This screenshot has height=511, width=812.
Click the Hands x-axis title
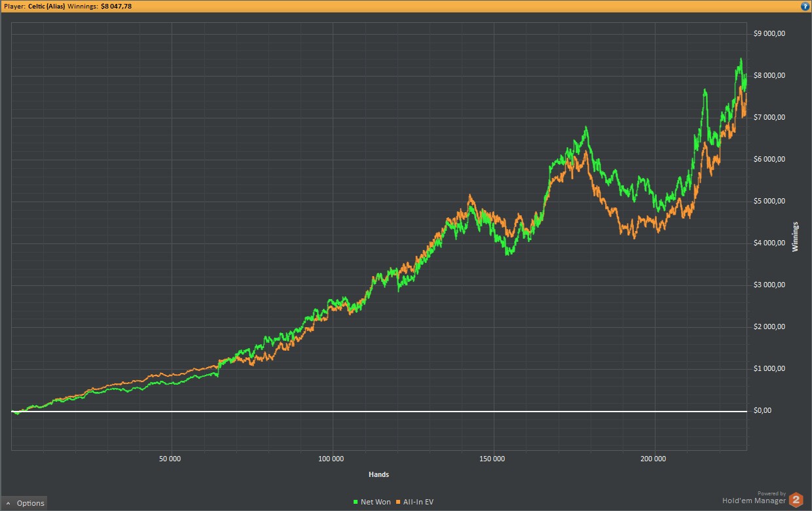coord(378,474)
